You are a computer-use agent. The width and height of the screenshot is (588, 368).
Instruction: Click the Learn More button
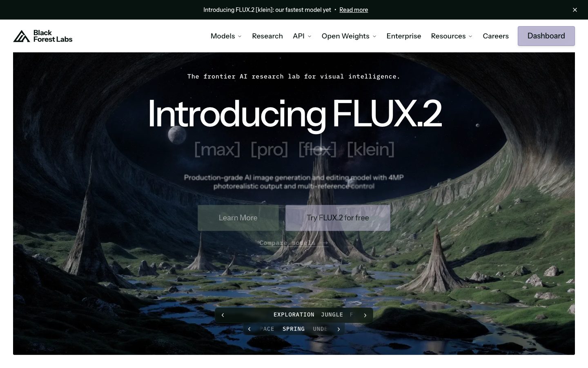pos(238,218)
